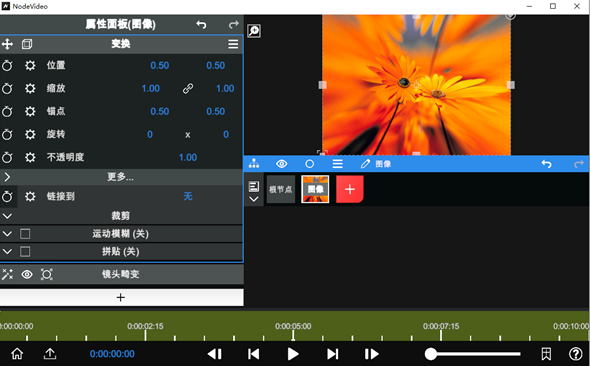The image size is (590, 366).
Task: Click the timeline zoom slider handle
Action: click(431, 354)
